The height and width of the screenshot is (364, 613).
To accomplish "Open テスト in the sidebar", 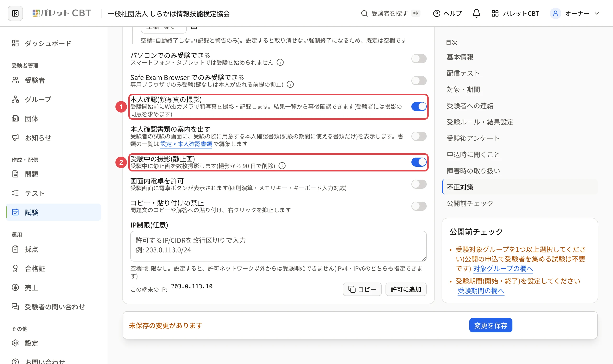I will click(x=53, y=193).
